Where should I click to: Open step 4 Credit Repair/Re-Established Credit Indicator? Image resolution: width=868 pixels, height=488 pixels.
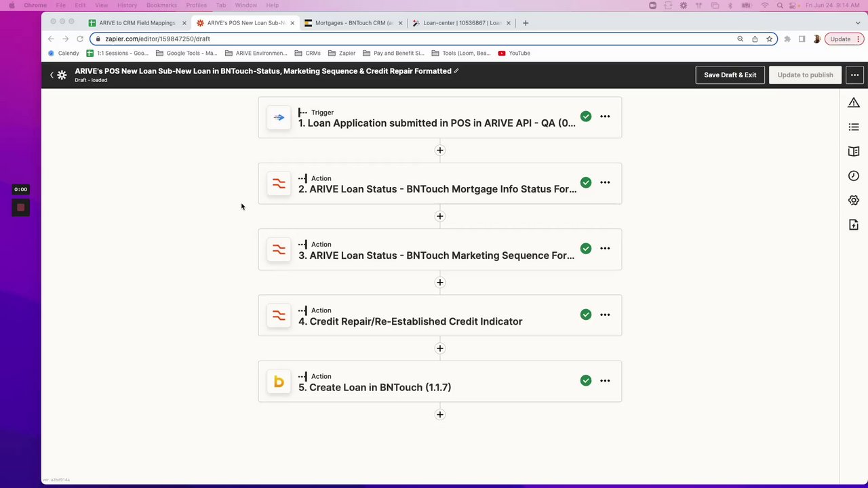click(x=439, y=316)
